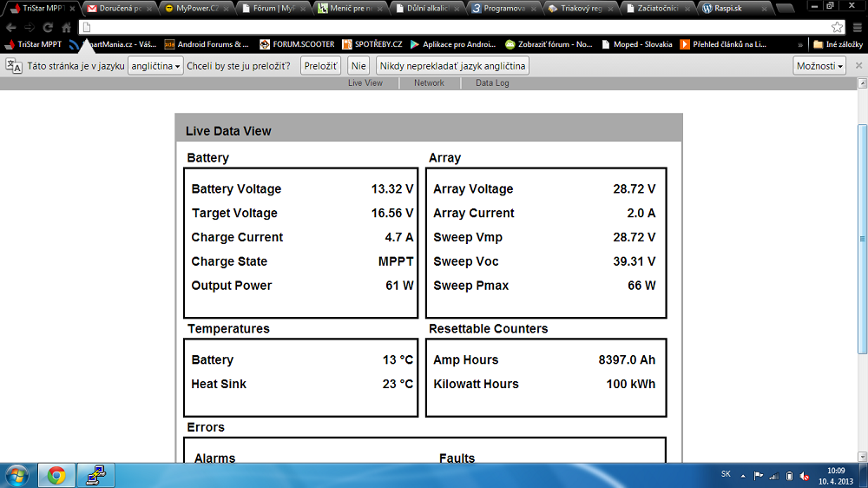Click Nikdy neprekladať jazyk angličtina button
Image resolution: width=868 pixels, height=488 pixels.
tap(452, 66)
